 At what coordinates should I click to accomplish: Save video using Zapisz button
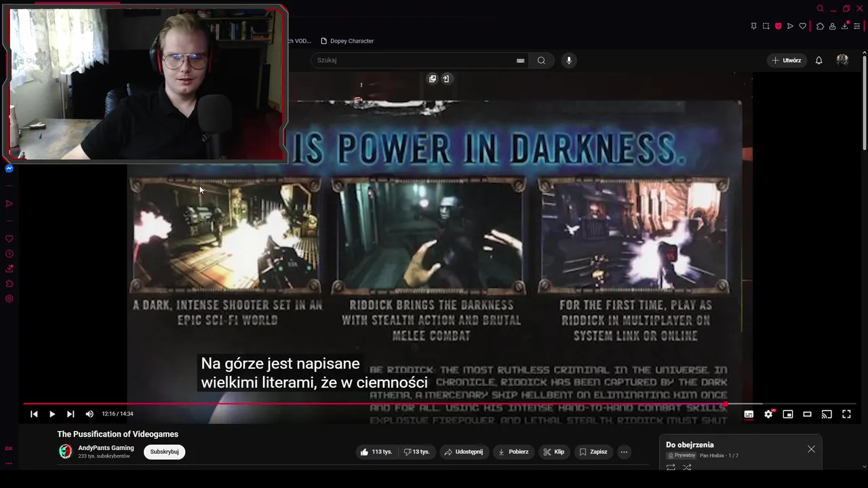(593, 452)
